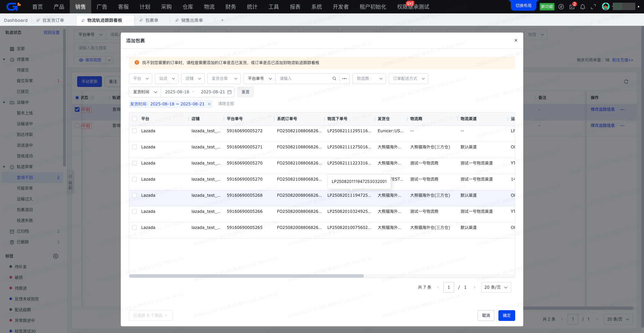Click the 全部 grid icon in sidebar
Screen dimensions: 644x333
coord(12,49)
